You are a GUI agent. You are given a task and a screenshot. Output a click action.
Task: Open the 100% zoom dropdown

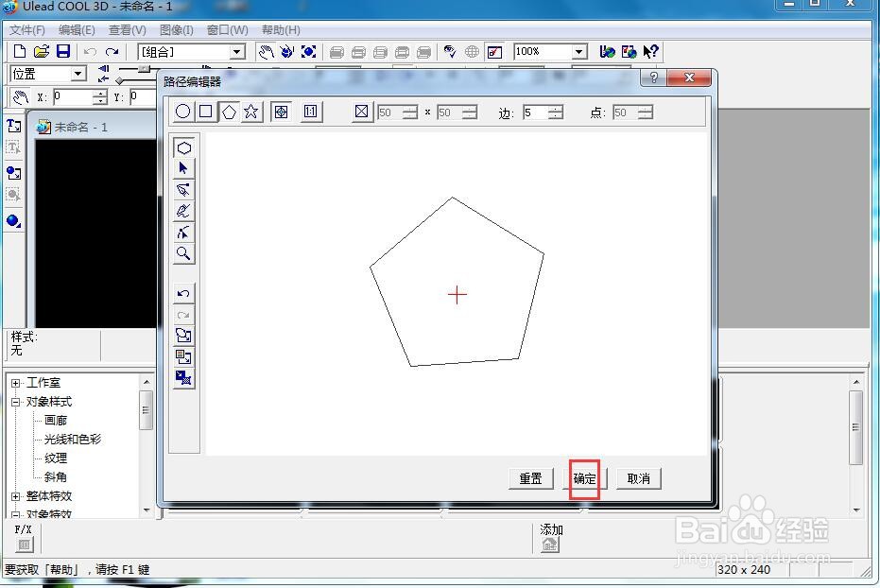tap(579, 52)
